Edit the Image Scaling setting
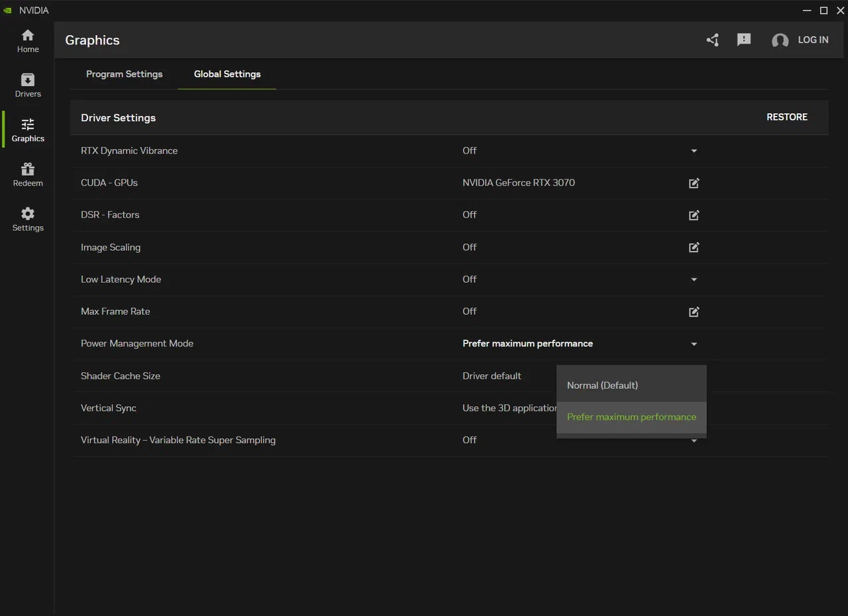848x616 pixels. point(694,247)
